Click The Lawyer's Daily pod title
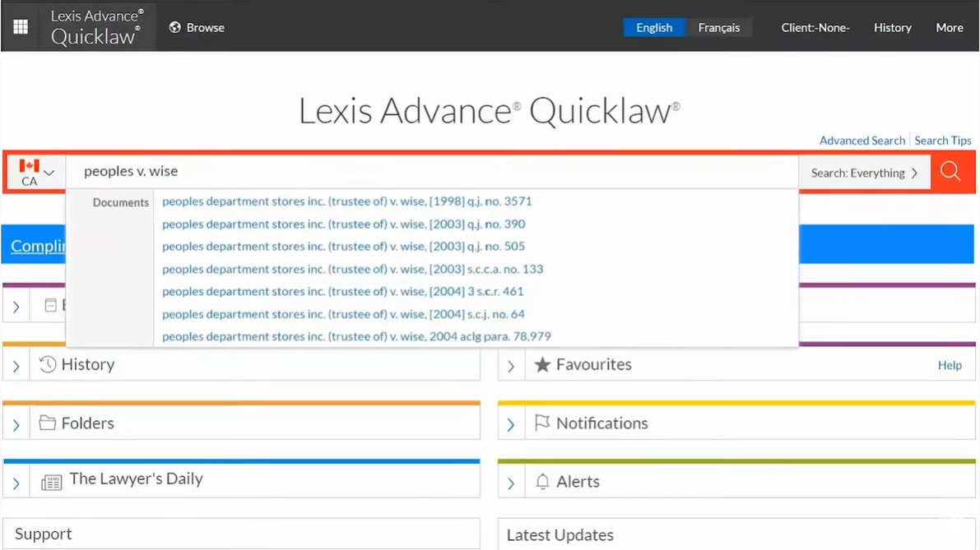 tap(137, 478)
